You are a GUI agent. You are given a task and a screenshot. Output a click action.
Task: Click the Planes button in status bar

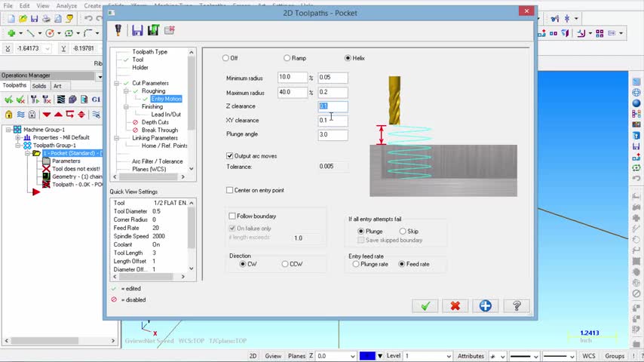[x=296, y=356]
